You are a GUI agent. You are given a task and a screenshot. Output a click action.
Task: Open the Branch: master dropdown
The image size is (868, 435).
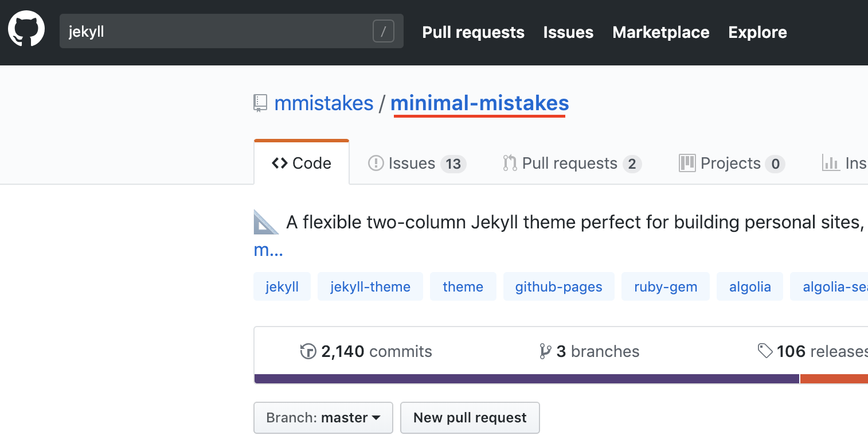[x=323, y=418]
